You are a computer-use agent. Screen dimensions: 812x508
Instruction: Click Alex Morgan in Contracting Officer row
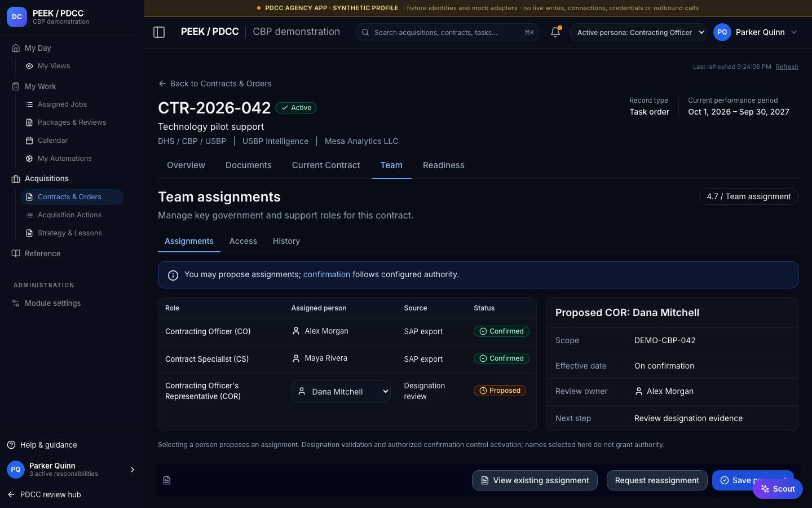[320, 331]
